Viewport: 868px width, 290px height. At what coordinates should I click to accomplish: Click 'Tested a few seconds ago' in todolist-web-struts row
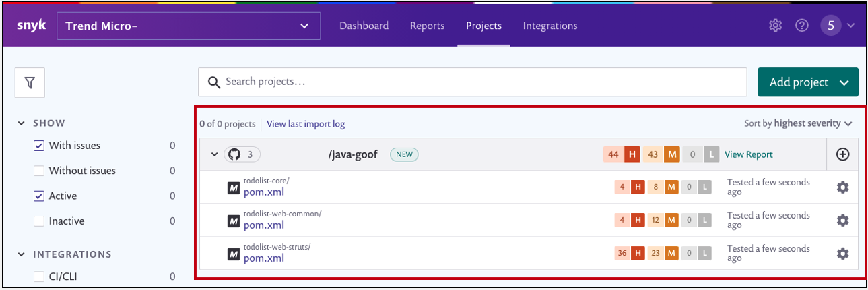pyautogui.click(x=768, y=253)
